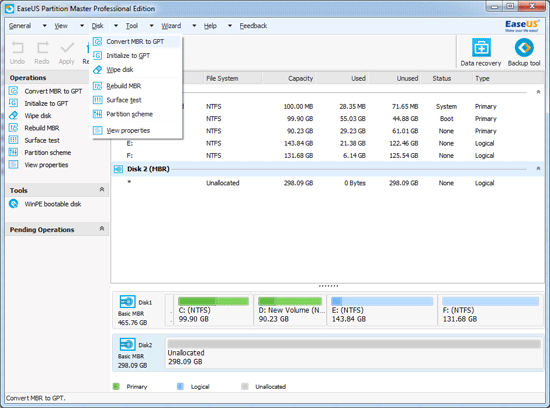Click the Type column header
This screenshot has width=550, height=408.
508,79
